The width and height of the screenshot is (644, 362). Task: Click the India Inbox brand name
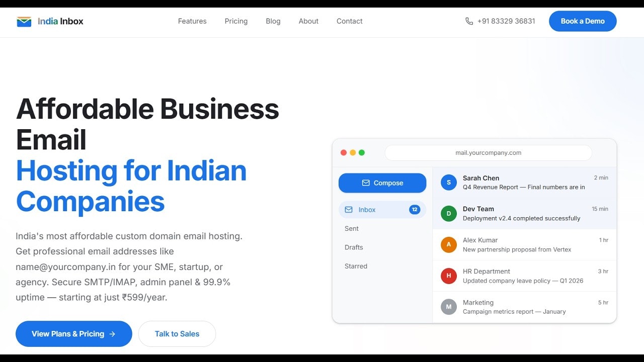click(x=60, y=21)
